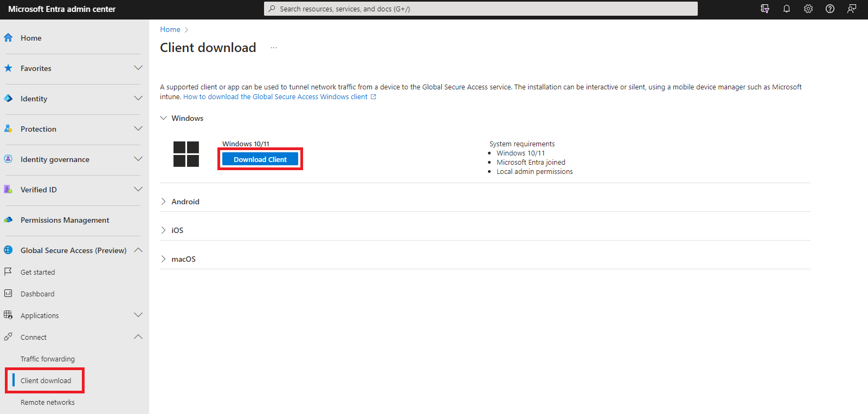Click the 'Windows 10/11' label above button
Viewport: 868px width, 414px height.
(246, 144)
